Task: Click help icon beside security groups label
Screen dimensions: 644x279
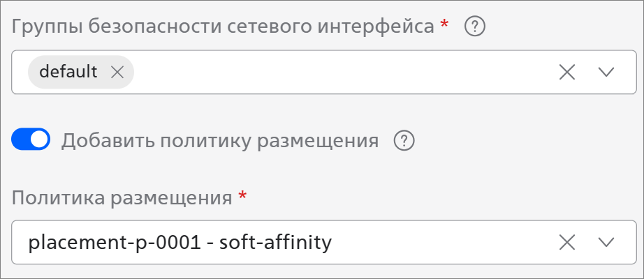Action: coord(475,27)
